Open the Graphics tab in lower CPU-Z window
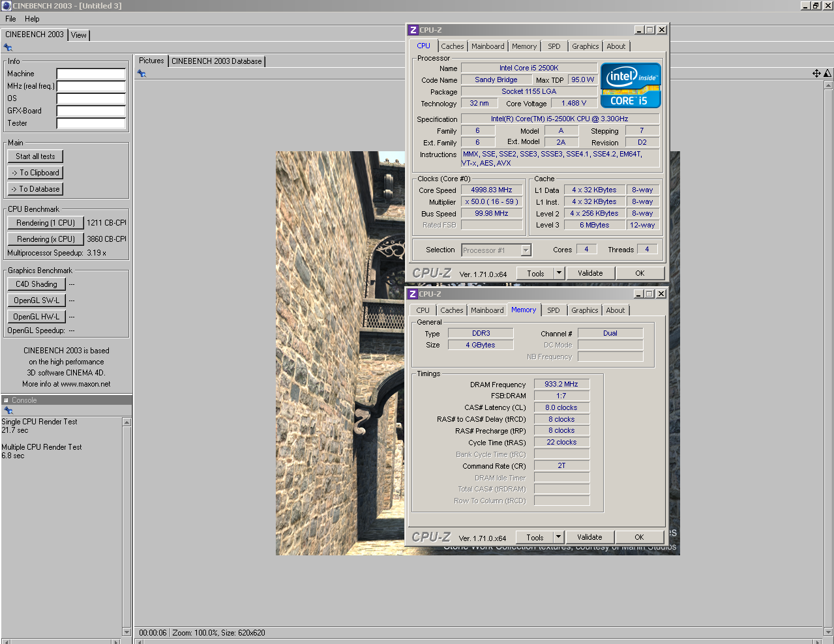Screen dimensions: 834x644 coord(585,310)
